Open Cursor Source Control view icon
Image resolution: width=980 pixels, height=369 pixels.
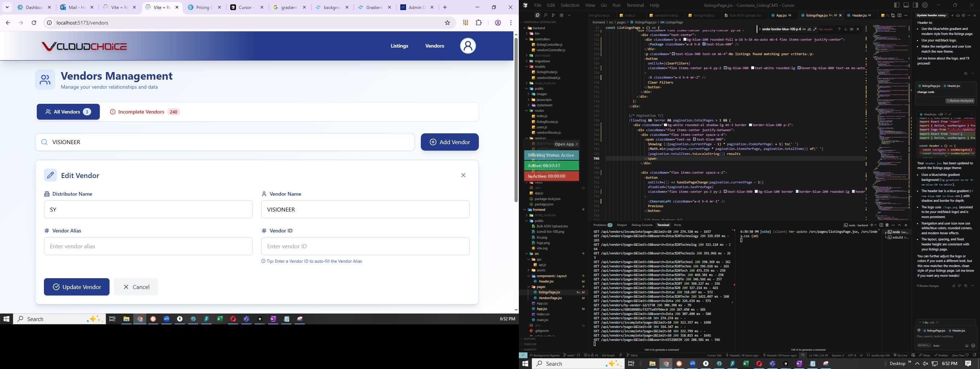[553, 15]
